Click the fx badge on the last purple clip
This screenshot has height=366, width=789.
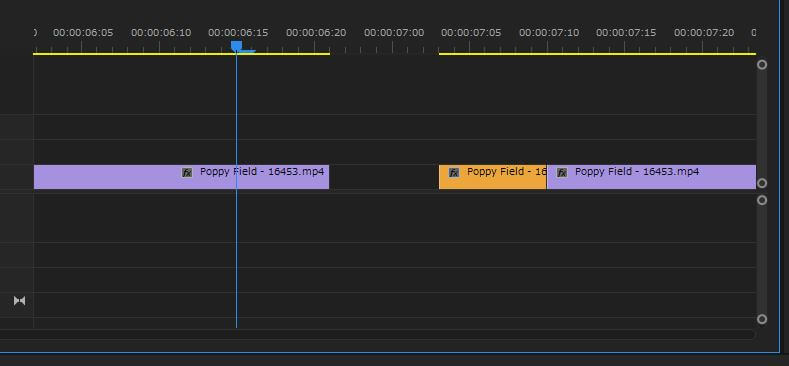(562, 173)
